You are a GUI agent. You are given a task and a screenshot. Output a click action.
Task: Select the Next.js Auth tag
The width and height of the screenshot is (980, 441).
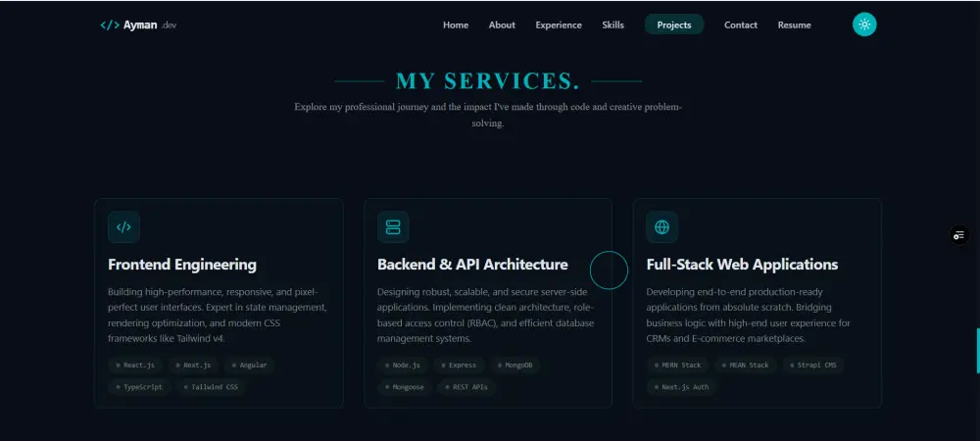(x=681, y=387)
